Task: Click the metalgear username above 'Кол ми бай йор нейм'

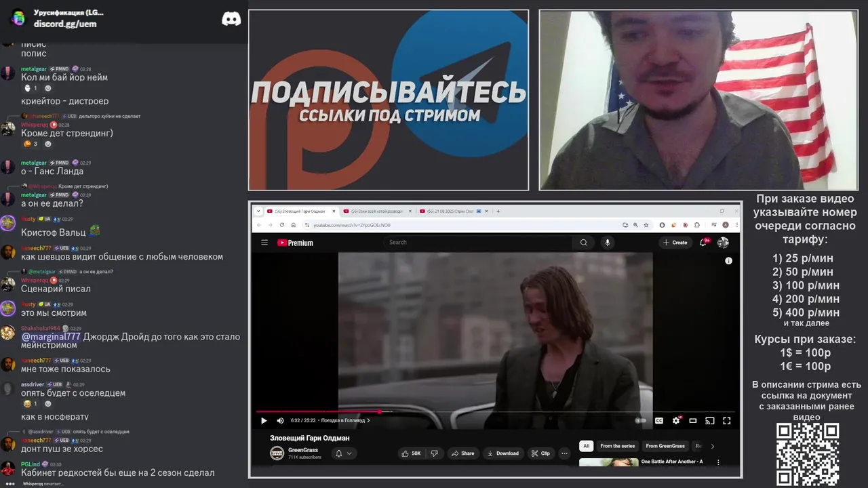Action: click(34, 69)
